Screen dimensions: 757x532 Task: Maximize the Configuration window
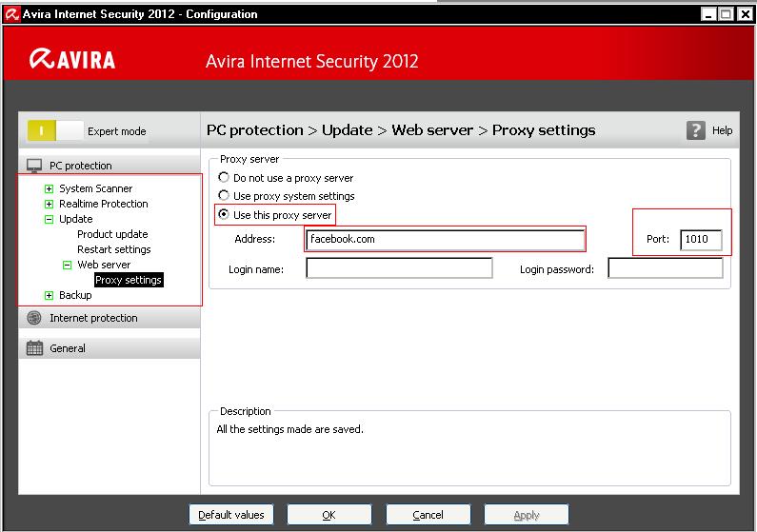tap(726, 14)
